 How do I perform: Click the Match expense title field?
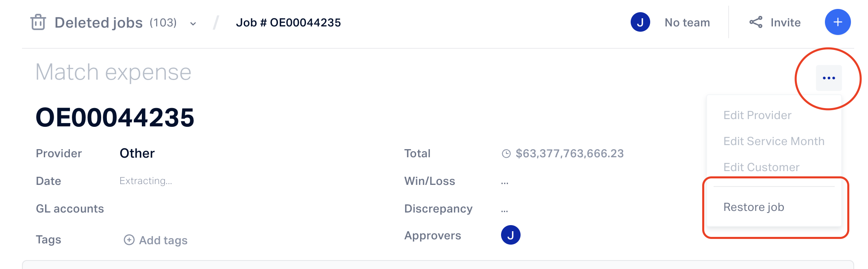(x=113, y=72)
